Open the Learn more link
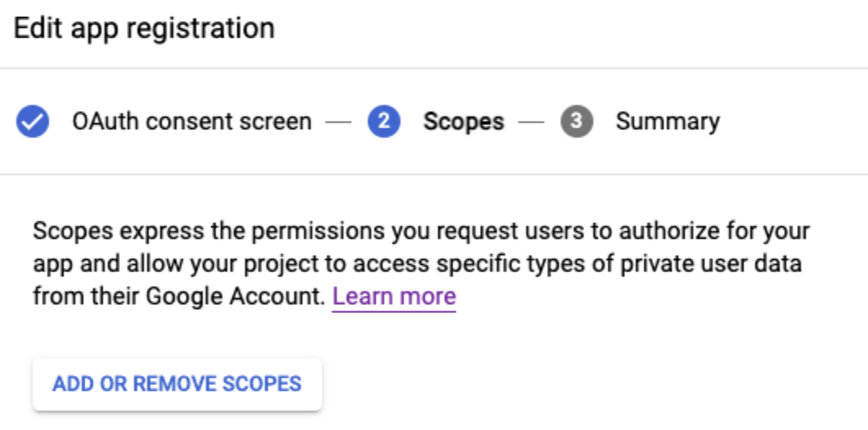Screen dimensions: 868x430 (x=394, y=297)
